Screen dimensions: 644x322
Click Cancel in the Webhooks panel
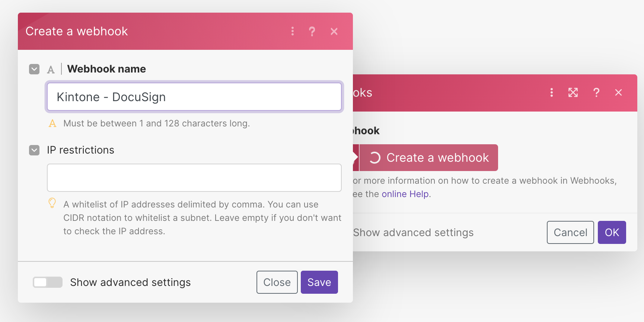click(570, 232)
